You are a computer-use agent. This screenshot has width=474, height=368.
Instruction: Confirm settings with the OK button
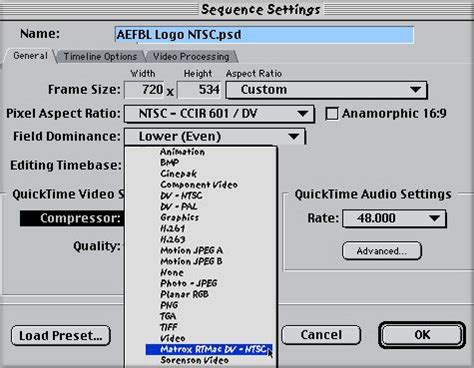[x=422, y=335]
